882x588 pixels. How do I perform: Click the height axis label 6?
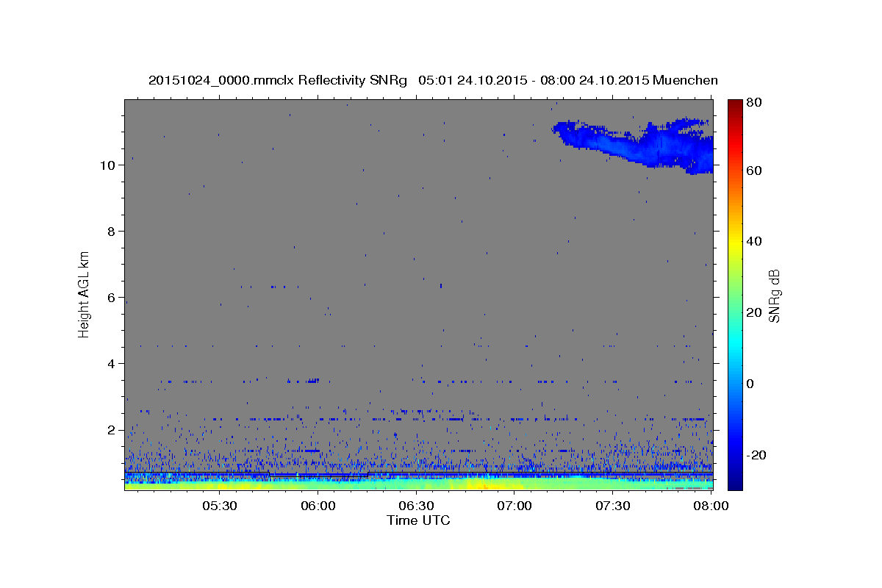tap(112, 298)
